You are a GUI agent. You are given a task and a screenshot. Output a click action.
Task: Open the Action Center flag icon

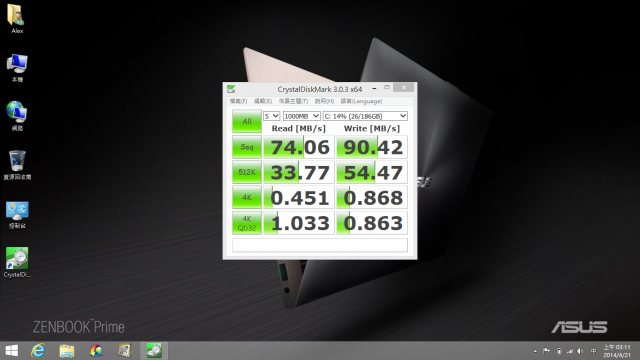pos(546,351)
